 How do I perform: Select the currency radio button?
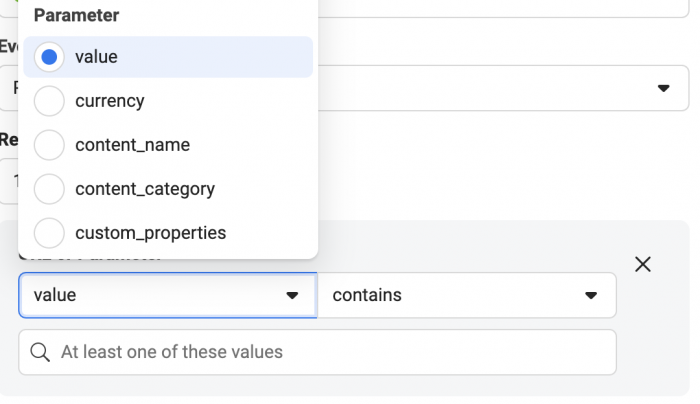point(49,101)
